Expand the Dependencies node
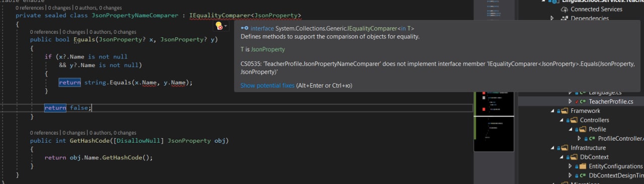The width and height of the screenshot is (644, 184). tap(552, 19)
